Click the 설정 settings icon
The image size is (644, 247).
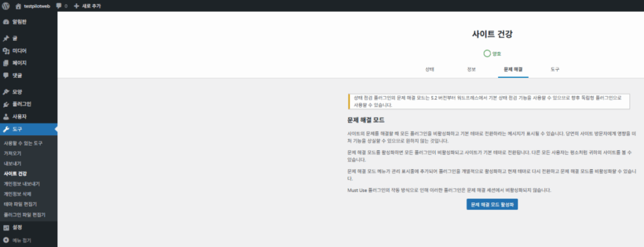tap(6, 228)
